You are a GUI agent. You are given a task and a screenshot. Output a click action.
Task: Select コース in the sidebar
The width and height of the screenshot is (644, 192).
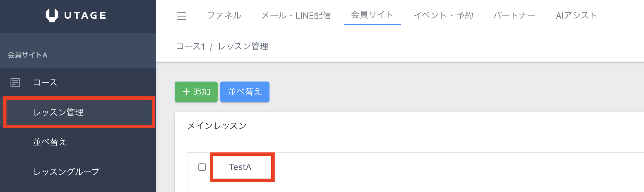45,83
